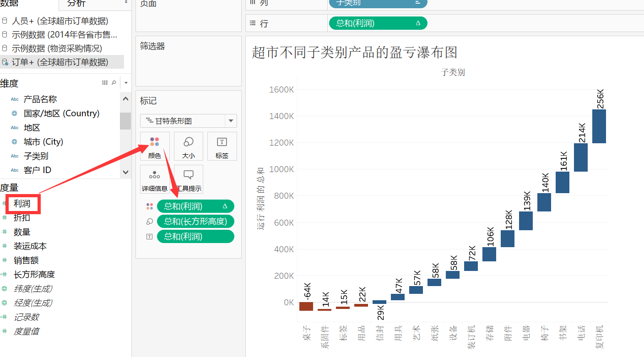The height and width of the screenshot is (357, 644).
Task: Click the 书架 category axis label
Action: (563, 332)
